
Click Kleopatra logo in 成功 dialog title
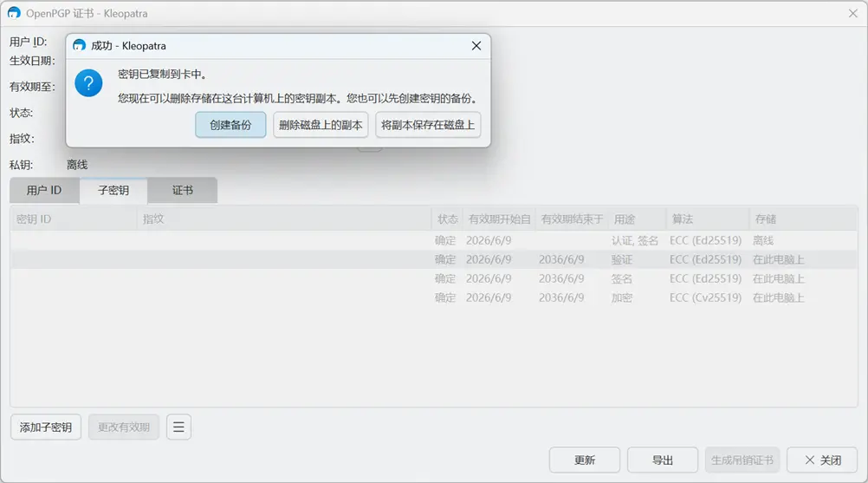click(x=79, y=45)
